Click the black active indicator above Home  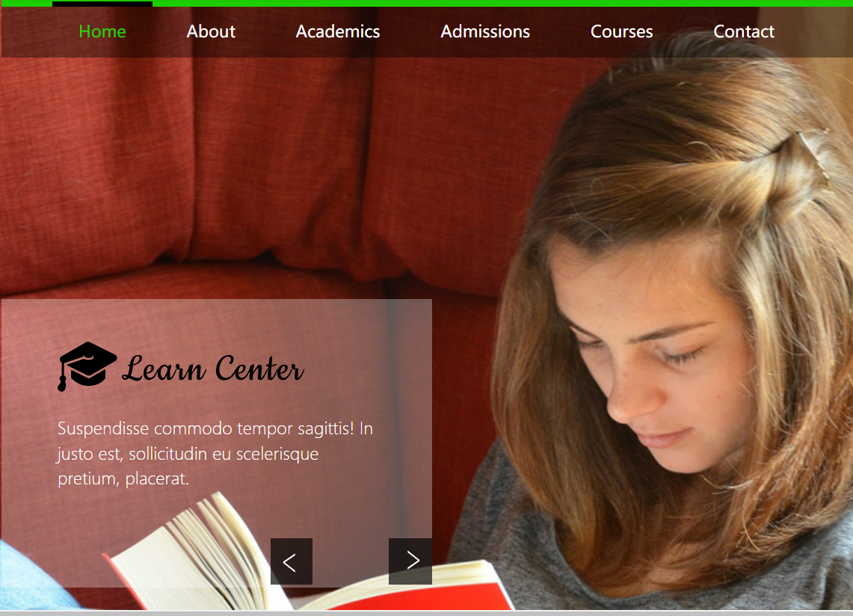click(x=102, y=4)
